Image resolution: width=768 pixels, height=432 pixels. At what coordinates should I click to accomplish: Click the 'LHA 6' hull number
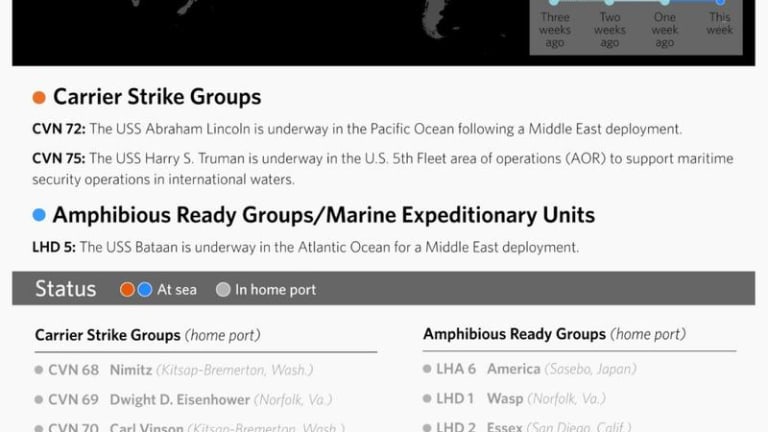(456, 369)
